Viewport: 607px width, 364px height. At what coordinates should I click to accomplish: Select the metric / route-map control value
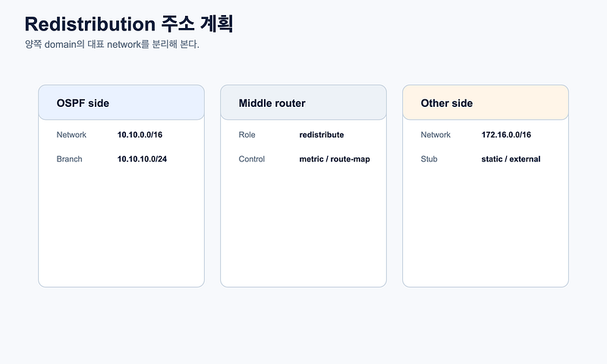pos(335,159)
